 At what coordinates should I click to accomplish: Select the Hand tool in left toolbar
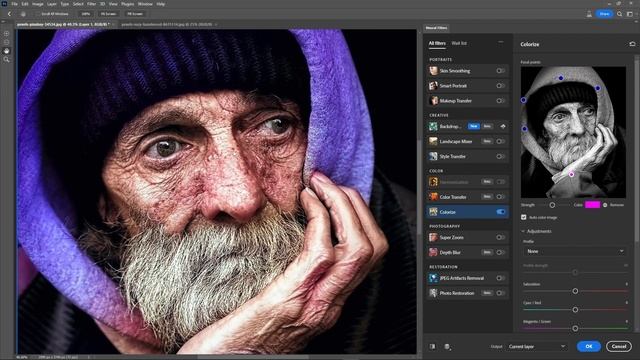6,51
